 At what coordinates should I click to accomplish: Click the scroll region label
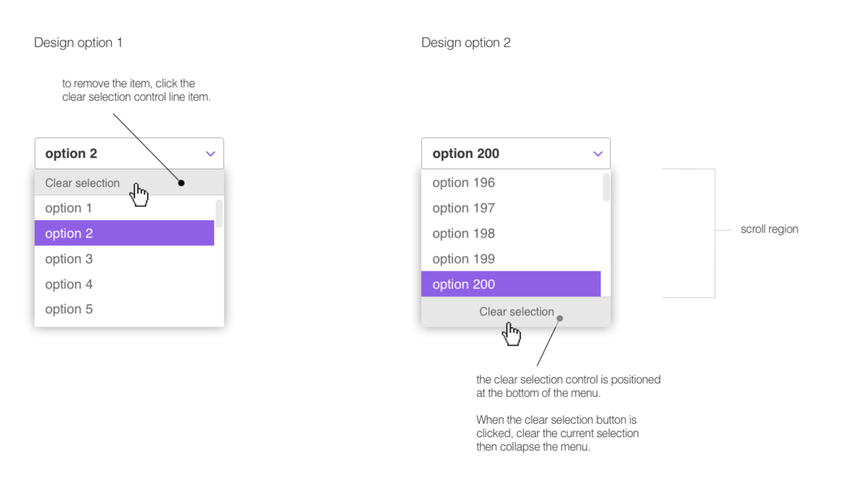769,229
